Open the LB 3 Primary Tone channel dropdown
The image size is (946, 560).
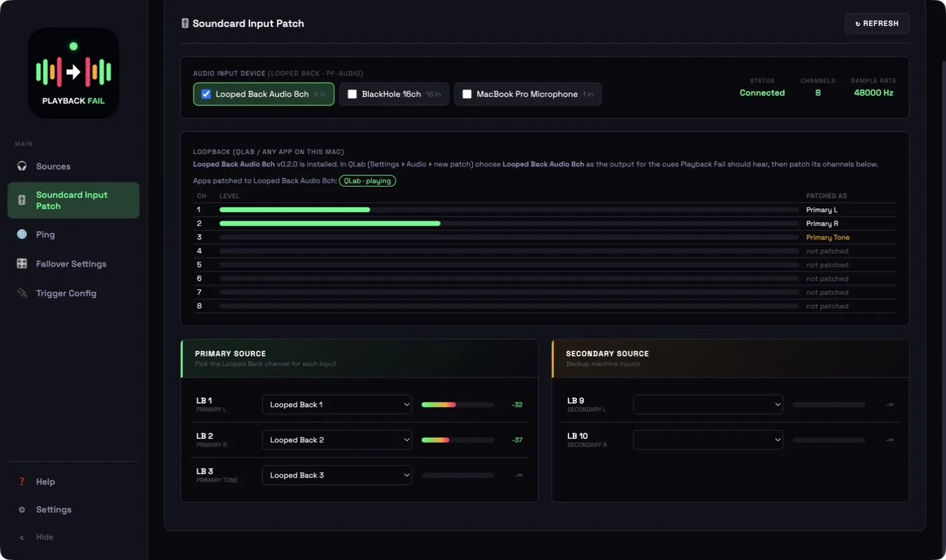[337, 475]
